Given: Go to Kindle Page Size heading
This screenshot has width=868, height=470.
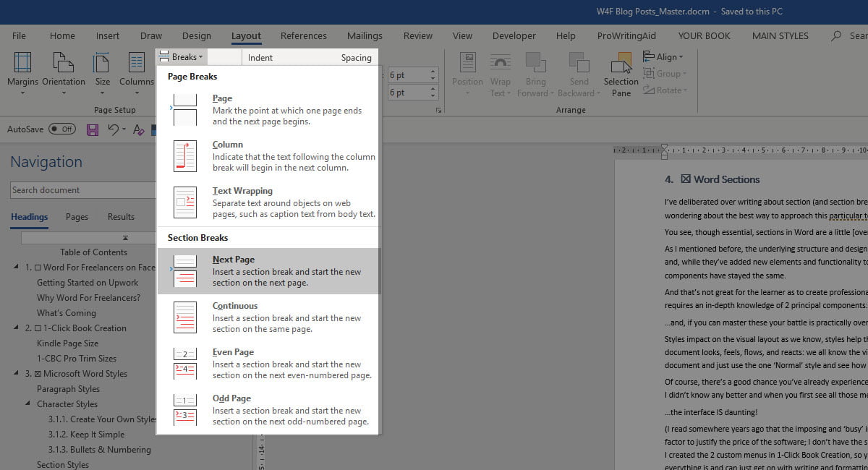Looking at the screenshot, I should pos(67,343).
